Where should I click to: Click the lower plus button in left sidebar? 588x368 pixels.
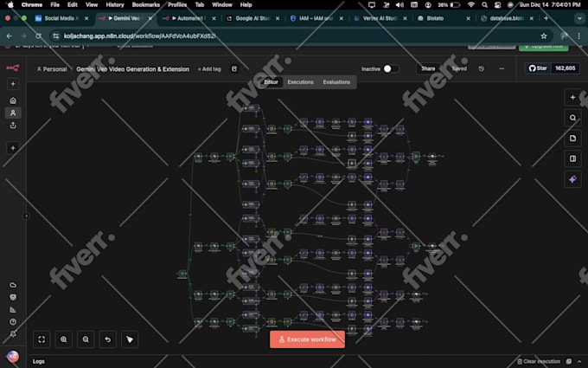[x=13, y=147]
